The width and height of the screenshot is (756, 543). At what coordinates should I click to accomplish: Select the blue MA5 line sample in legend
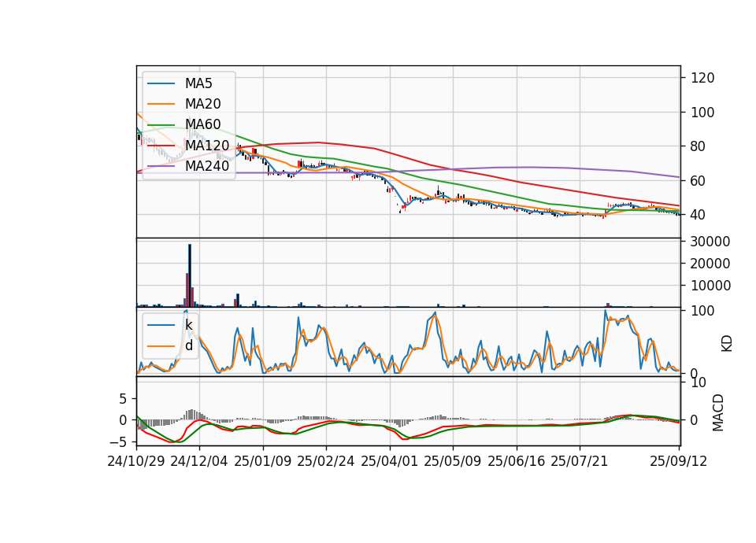161,84
